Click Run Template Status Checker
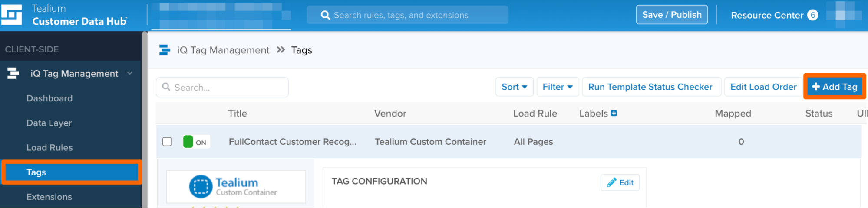This screenshot has height=208, width=868. [x=651, y=87]
